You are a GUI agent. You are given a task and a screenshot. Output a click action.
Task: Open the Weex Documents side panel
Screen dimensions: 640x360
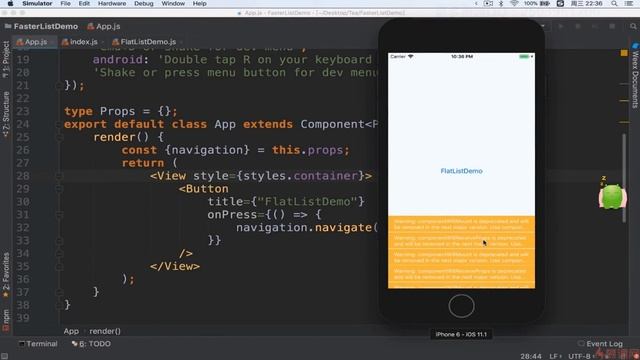635,76
